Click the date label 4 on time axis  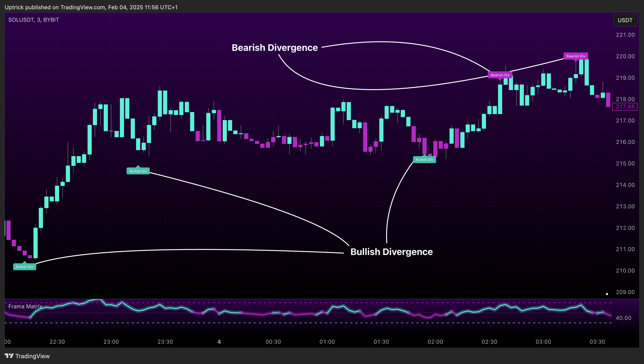(219, 342)
